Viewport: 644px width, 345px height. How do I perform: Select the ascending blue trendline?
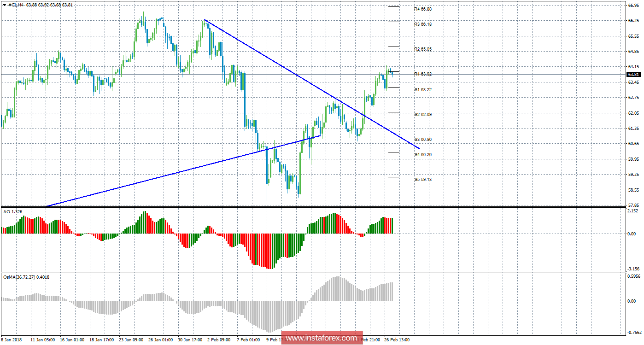tap(182, 171)
